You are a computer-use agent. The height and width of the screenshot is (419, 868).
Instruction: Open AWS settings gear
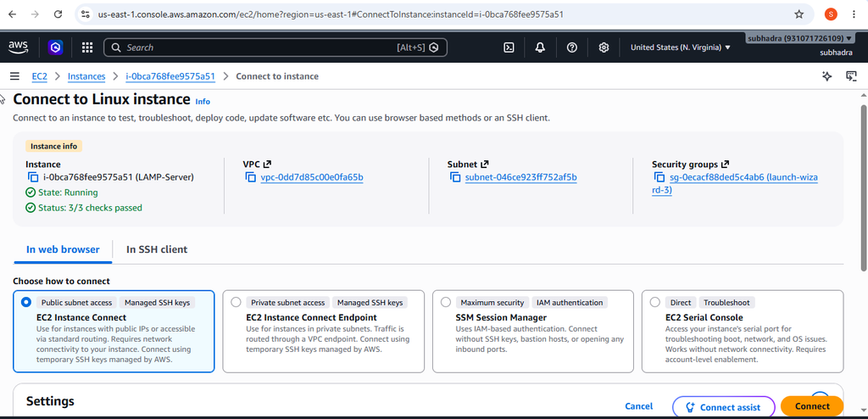click(x=604, y=47)
